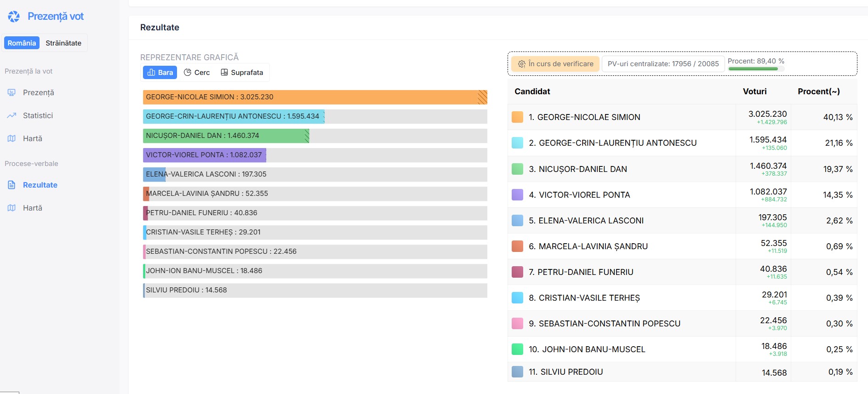Click the map icon under Procese-verbale

click(11, 208)
